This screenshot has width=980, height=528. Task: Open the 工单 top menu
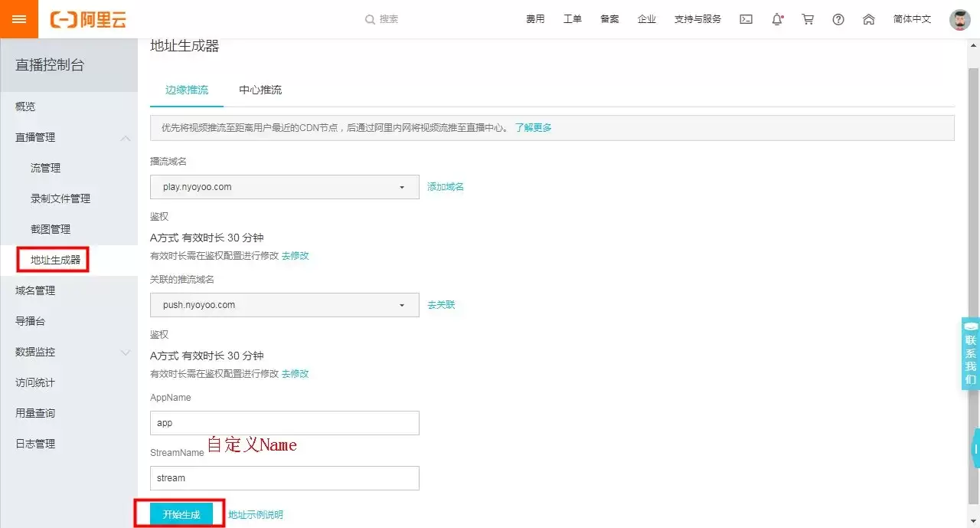point(573,19)
